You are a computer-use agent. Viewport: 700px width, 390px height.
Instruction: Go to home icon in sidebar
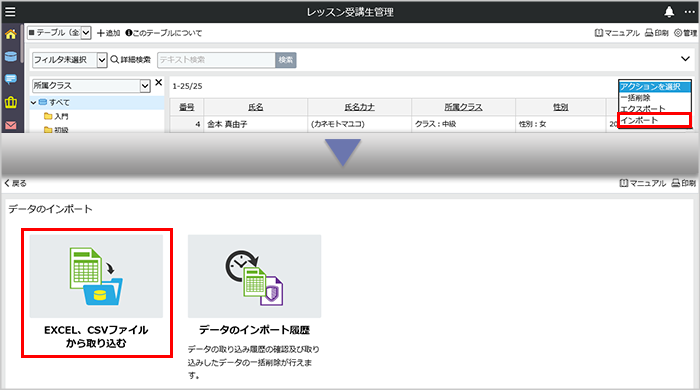click(11, 34)
